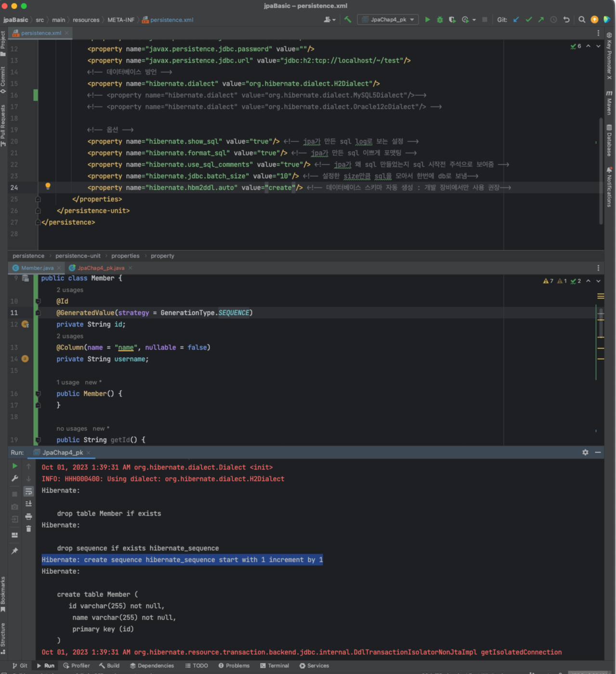The image size is (616, 674).
Task: Fold the getId method at line 19
Action: (38, 440)
